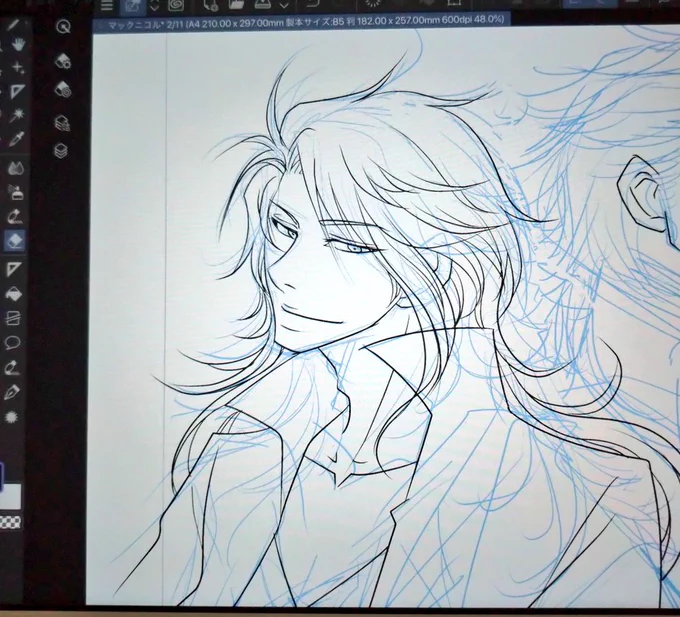This screenshot has width=680, height=617.
Task: Select the Eyedropper tool
Action: 16,140
